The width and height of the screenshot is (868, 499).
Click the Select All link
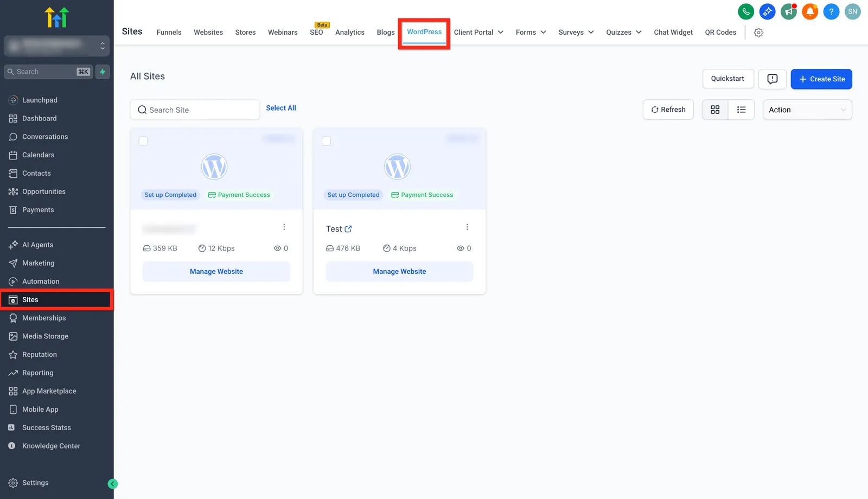click(x=281, y=108)
